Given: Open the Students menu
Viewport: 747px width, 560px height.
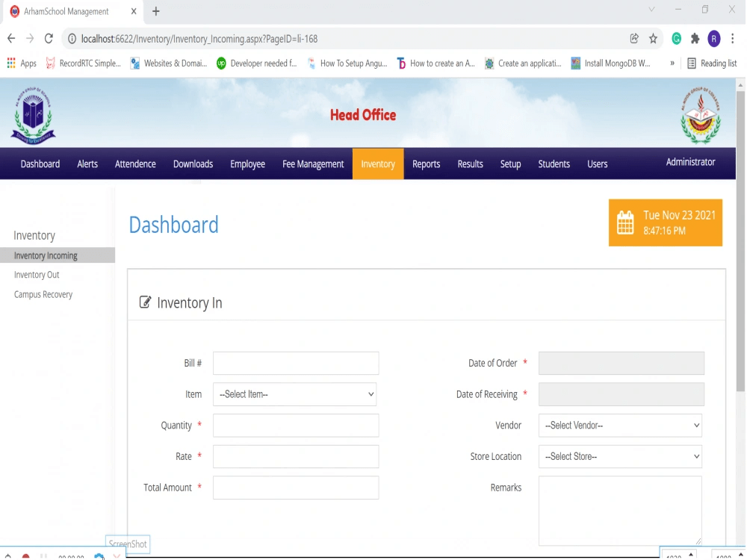Looking at the screenshot, I should (x=554, y=164).
